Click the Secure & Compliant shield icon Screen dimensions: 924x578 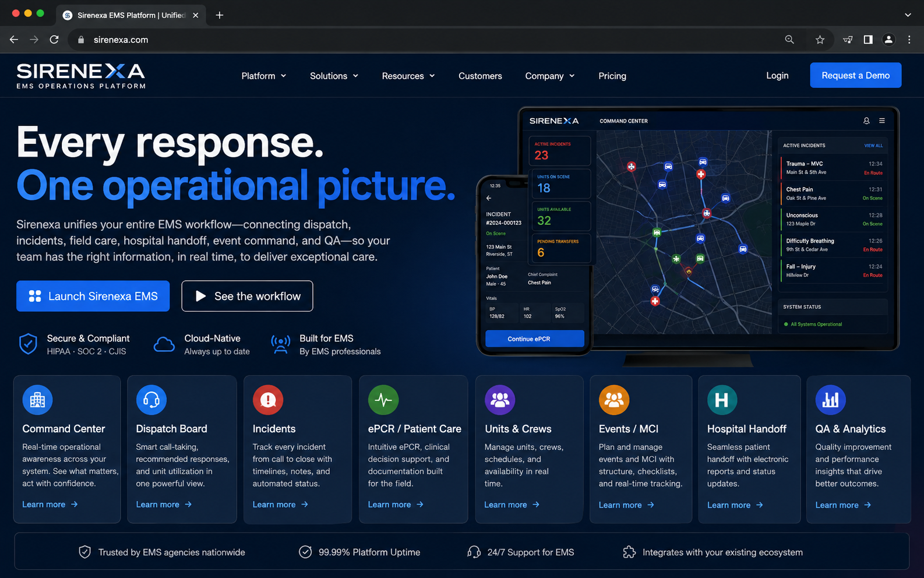(x=28, y=344)
